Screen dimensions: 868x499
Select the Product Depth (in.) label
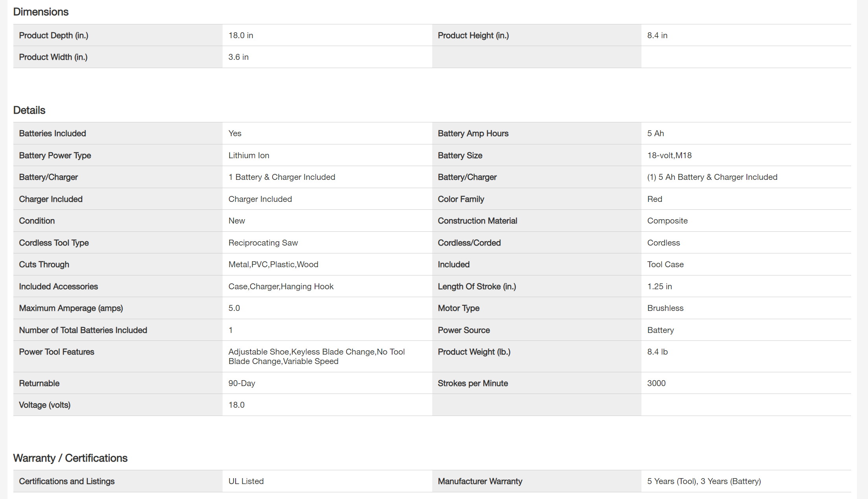54,35
